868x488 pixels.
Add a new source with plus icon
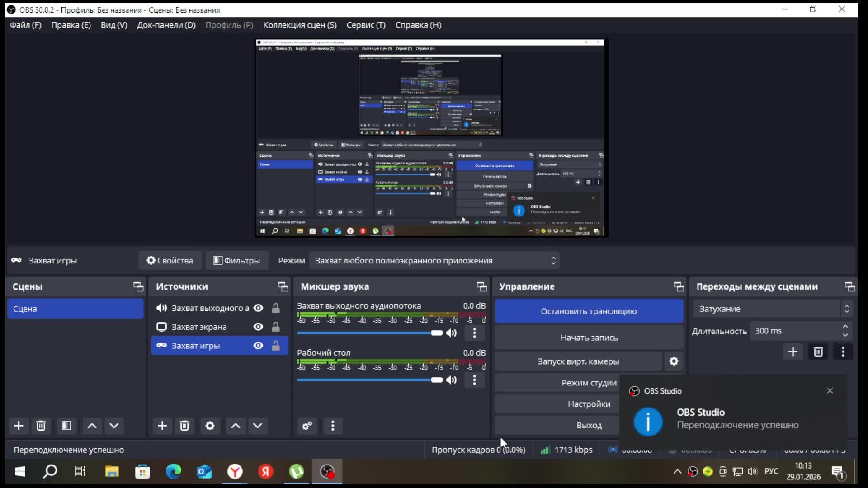point(162,426)
